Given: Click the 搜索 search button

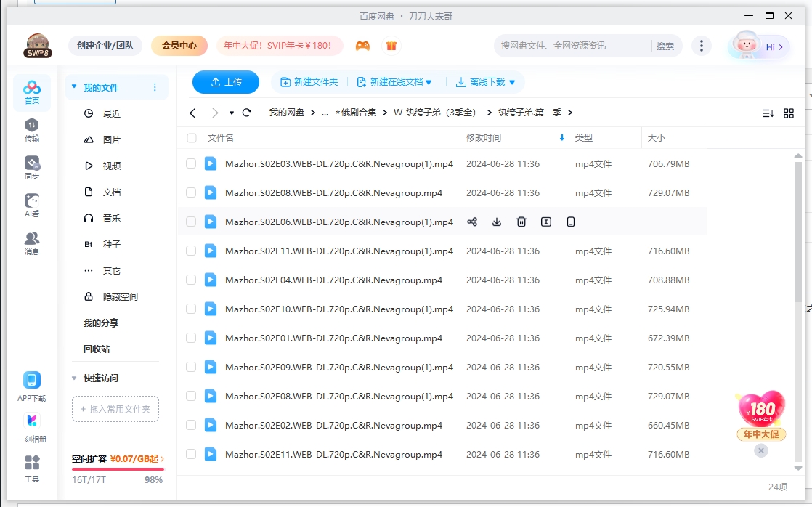Looking at the screenshot, I should 665,46.
